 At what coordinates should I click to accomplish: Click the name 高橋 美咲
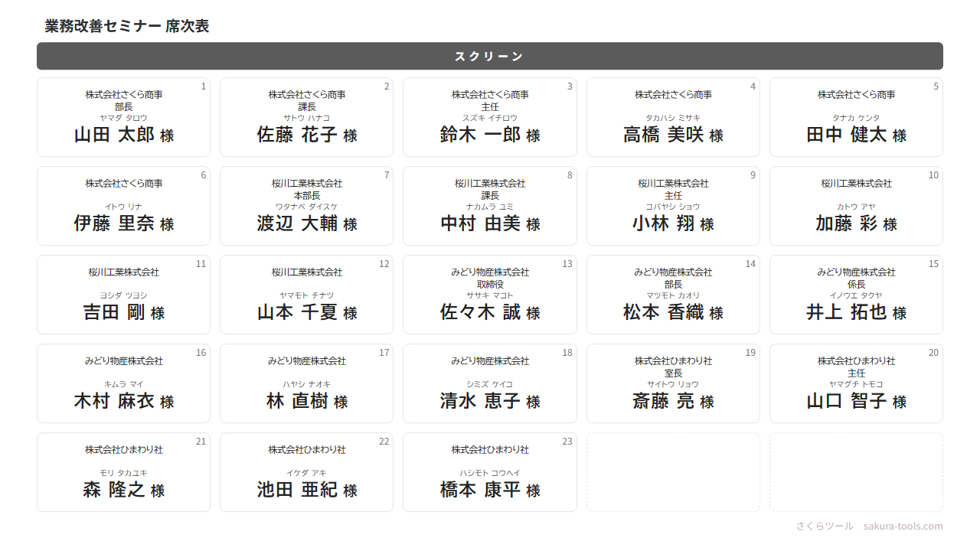coord(663,135)
